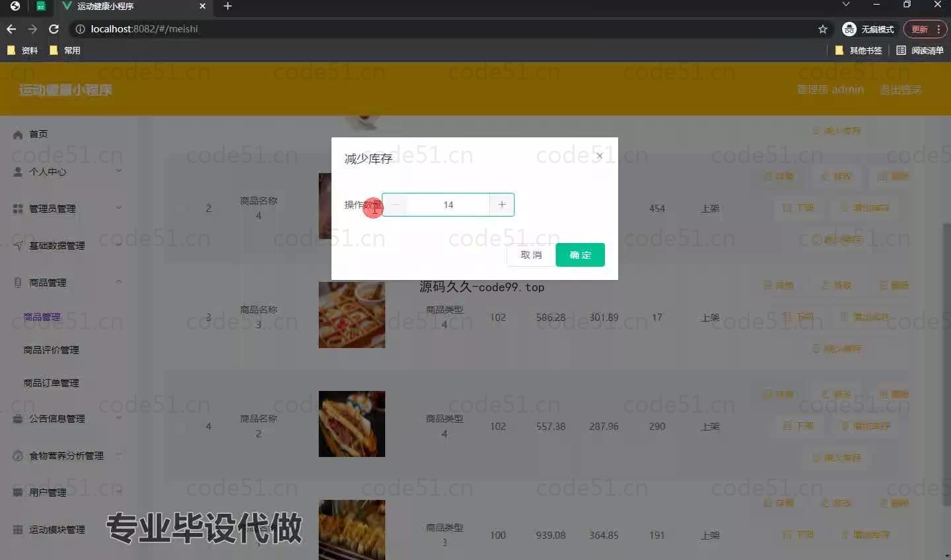This screenshot has width=951, height=560.
Task: Click 管理员 admin in the header
Action: point(830,90)
